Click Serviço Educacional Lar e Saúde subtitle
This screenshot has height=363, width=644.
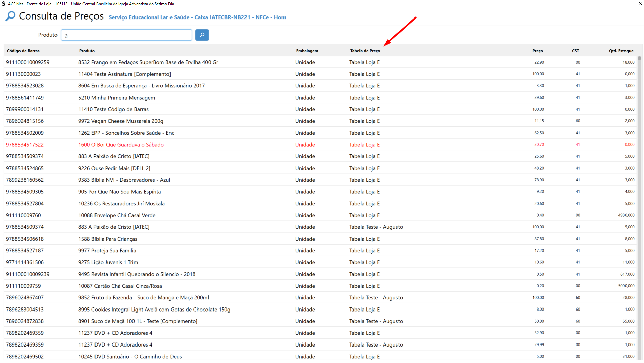pyautogui.click(x=197, y=17)
